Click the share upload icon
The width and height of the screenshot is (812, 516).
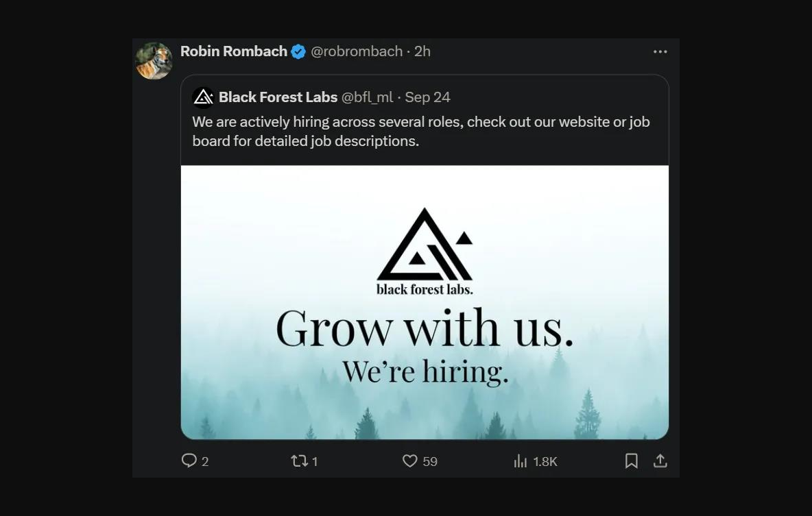point(660,461)
